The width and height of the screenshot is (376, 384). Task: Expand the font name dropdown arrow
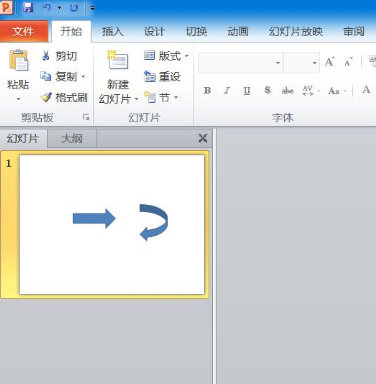tap(278, 63)
